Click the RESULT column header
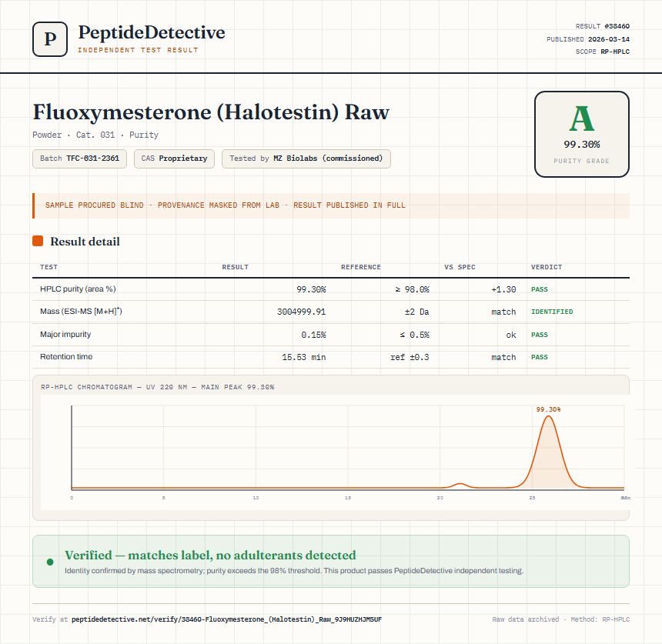Image resolution: width=662 pixels, height=644 pixels. pyautogui.click(x=235, y=267)
